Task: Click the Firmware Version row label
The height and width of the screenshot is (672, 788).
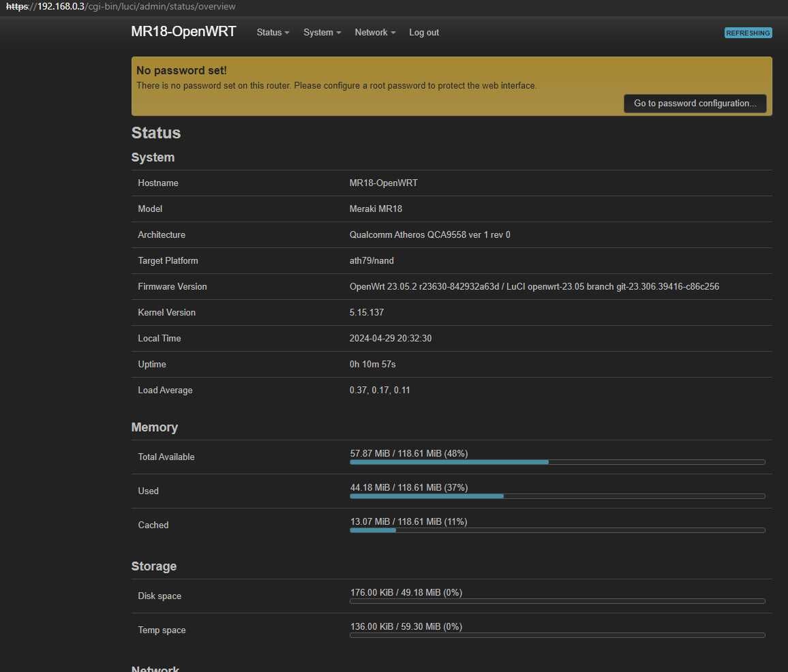Action: click(172, 286)
